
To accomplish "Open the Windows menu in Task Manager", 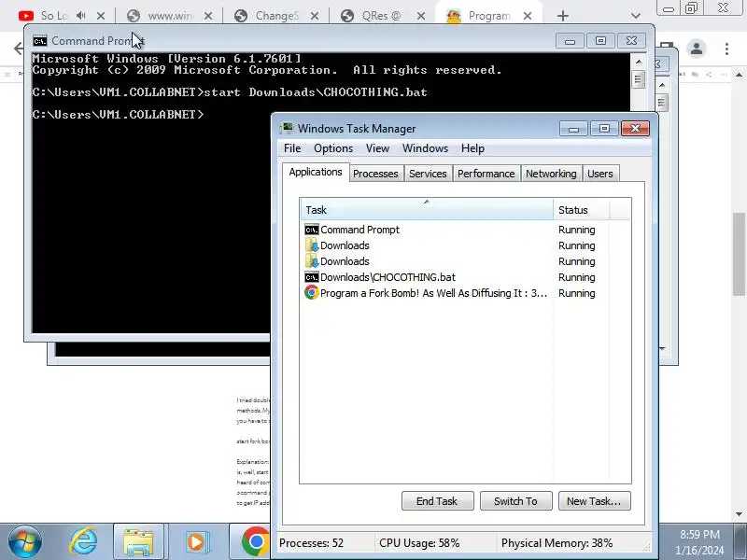I will (425, 148).
